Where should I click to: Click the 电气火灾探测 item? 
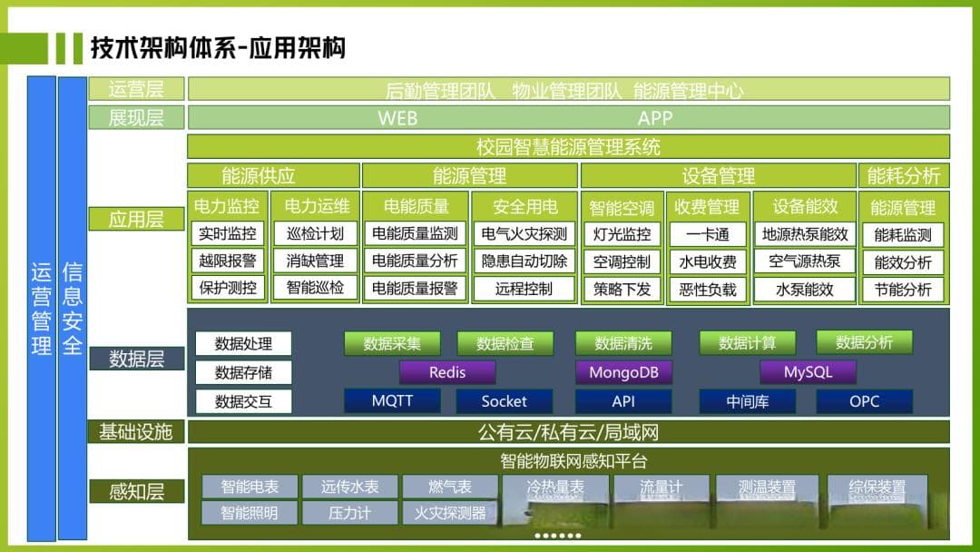click(x=524, y=234)
